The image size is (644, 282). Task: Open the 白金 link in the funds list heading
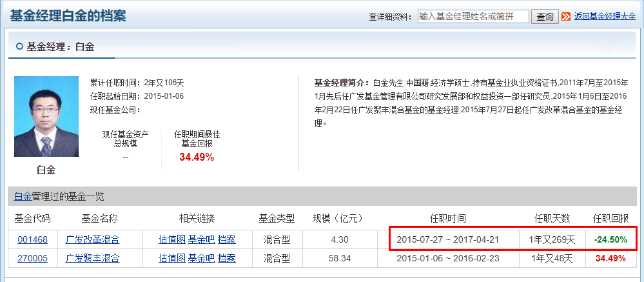coord(23,196)
